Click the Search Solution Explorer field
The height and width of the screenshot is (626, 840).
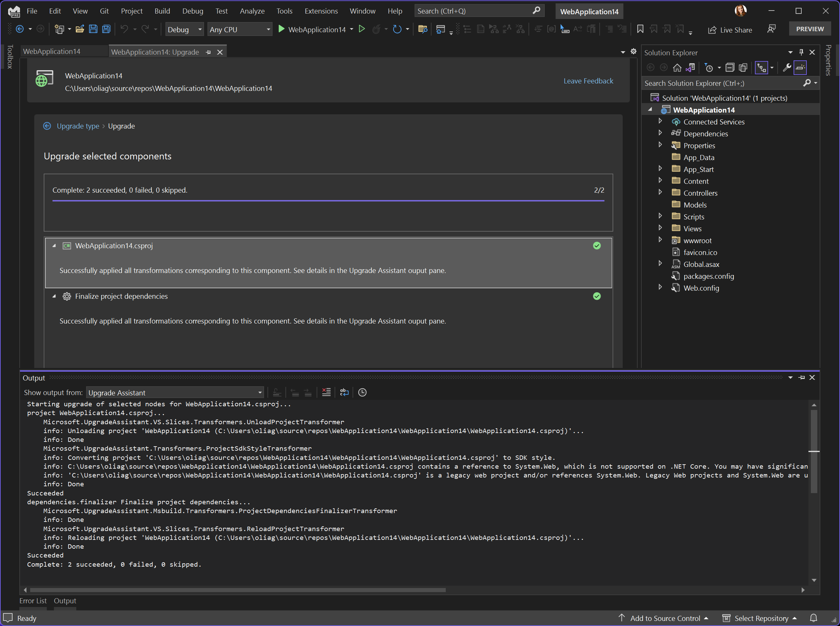(x=730, y=83)
